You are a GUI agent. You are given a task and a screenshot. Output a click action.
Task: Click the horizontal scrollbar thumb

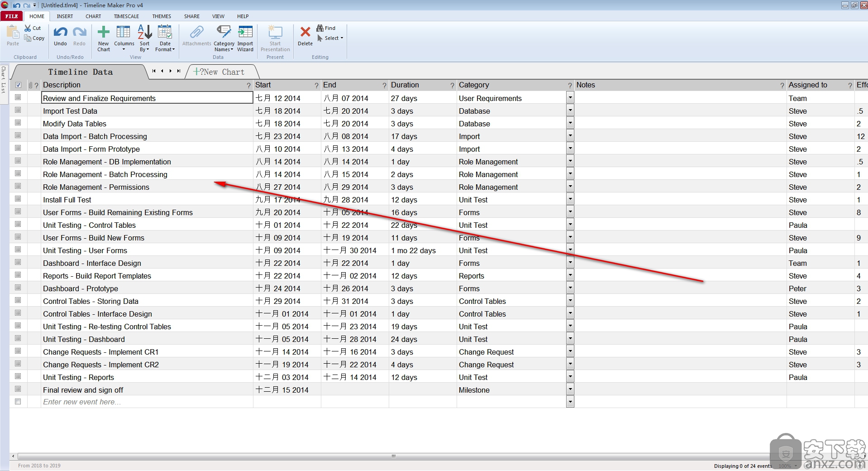coord(394,456)
